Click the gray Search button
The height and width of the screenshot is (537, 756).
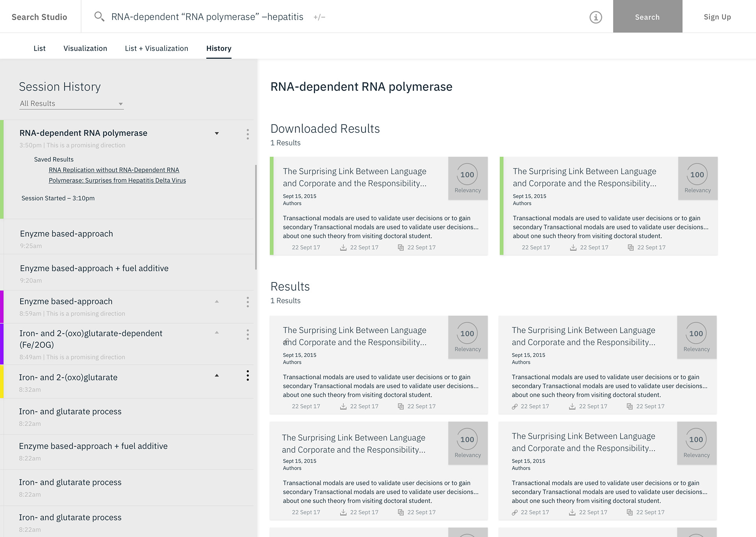pos(647,17)
